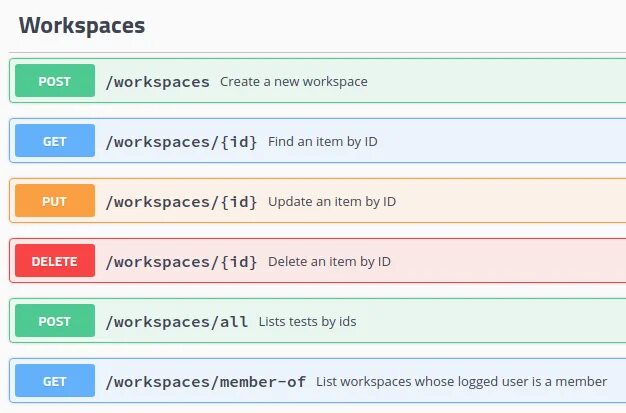Expand the 'Update an item by ID' operation

click(332, 202)
